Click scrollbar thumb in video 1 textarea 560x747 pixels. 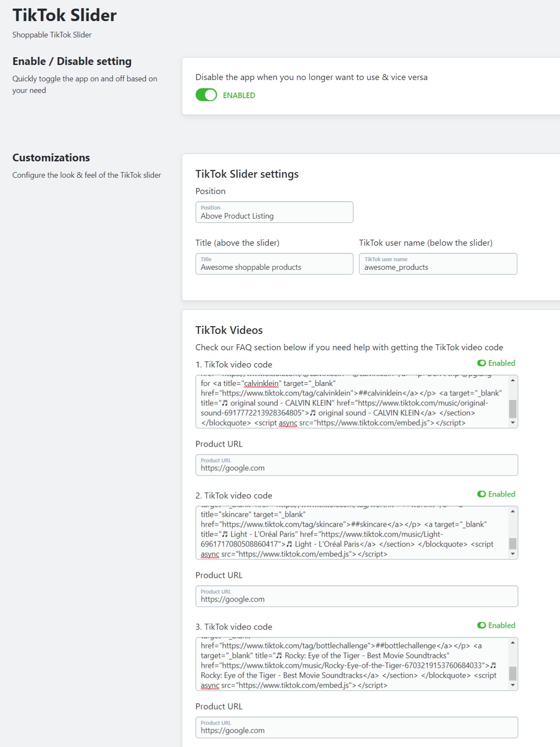point(513,409)
